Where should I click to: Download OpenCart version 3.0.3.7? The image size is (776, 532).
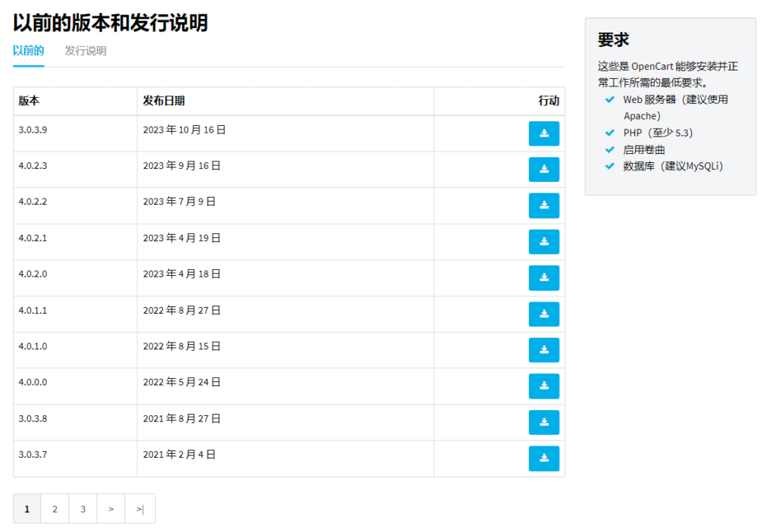pos(543,458)
